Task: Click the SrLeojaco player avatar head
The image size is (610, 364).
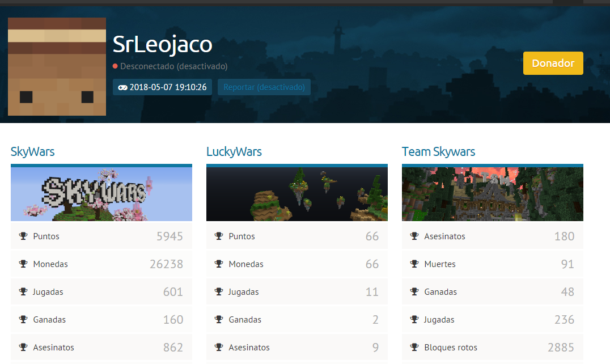Action: [x=57, y=66]
